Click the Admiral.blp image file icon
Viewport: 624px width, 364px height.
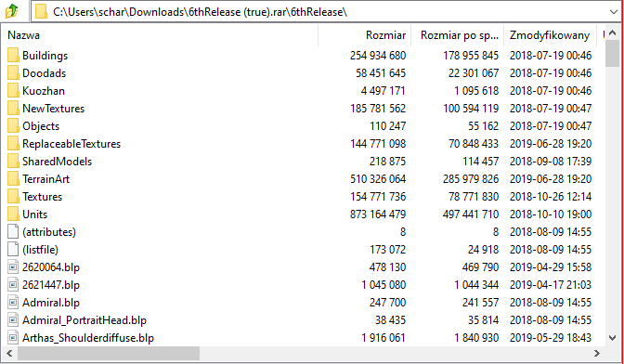pyautogui.click(x=13, y=303)
